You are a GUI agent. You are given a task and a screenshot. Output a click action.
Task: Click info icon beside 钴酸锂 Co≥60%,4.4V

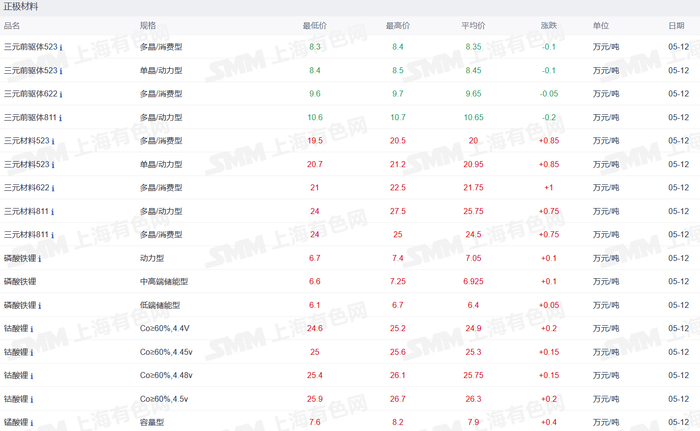[31, 329]
